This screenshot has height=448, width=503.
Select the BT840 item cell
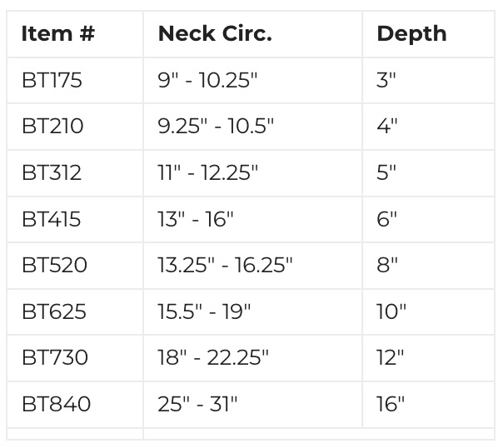(56, 405)
